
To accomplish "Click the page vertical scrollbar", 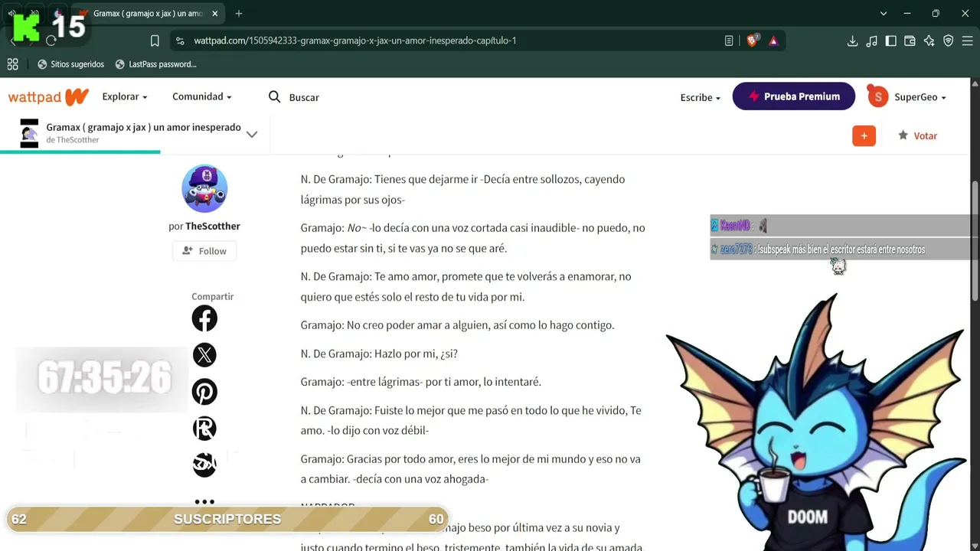I will click(975, 240).
